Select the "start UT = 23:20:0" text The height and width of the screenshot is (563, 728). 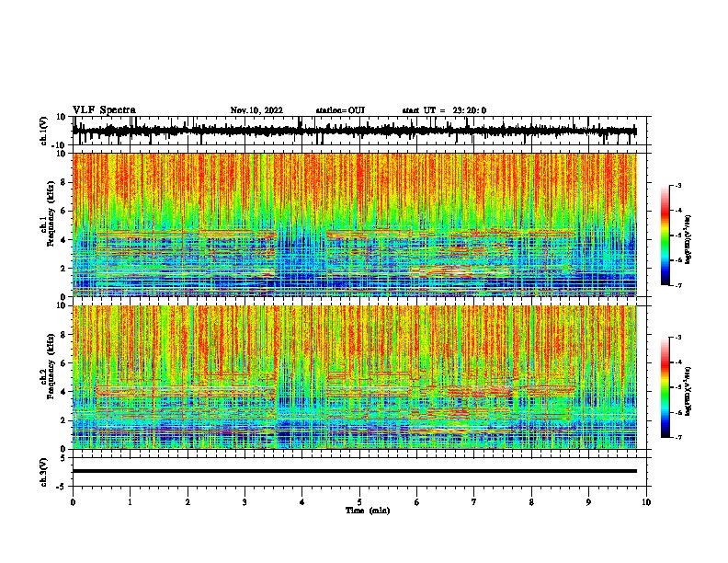(x=444, y=110)
